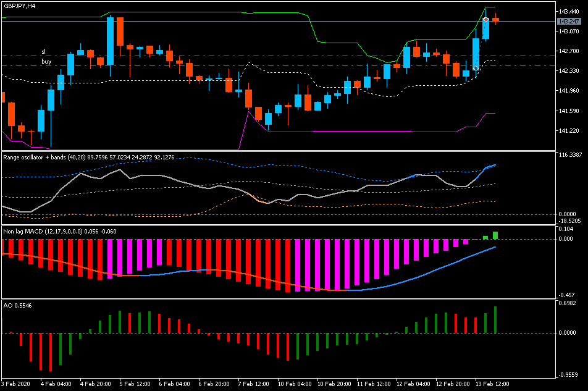Click the tallest green AO bar on the far right

[495, 320]
